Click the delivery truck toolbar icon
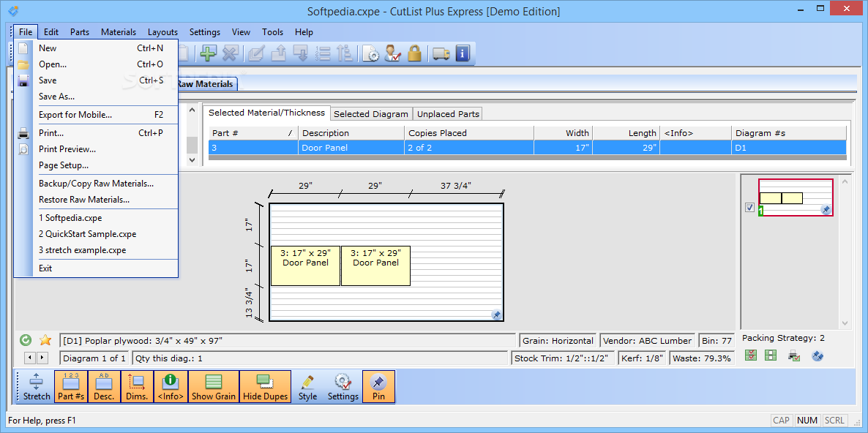The width and height of the screenshot is (868, 433). pos(441,53)
